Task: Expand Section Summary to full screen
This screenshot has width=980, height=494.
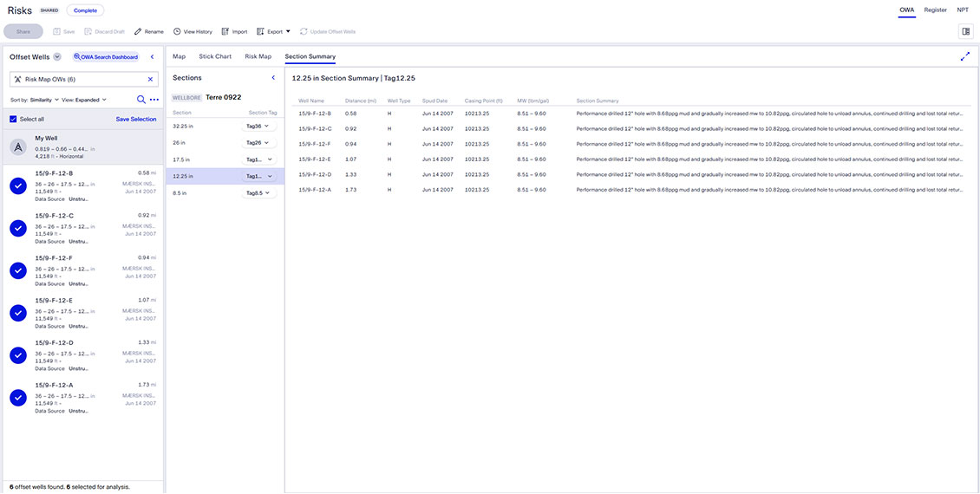Action: 965,56
